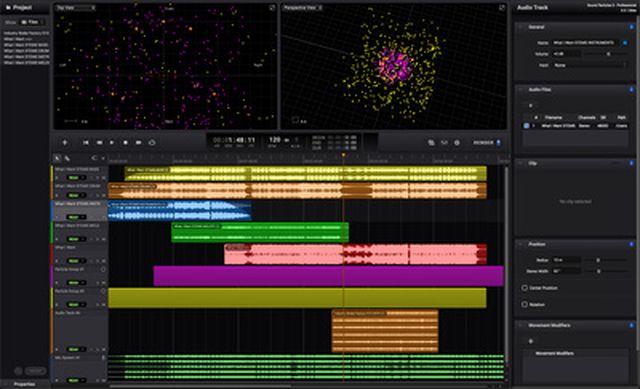The image size is (640, 389).
Task: Collapse the Position section
Action: point(520,244)
